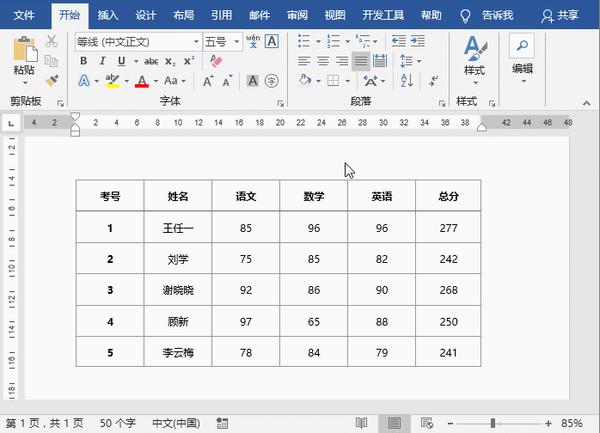Open the font name dropdown

[196, 41]
